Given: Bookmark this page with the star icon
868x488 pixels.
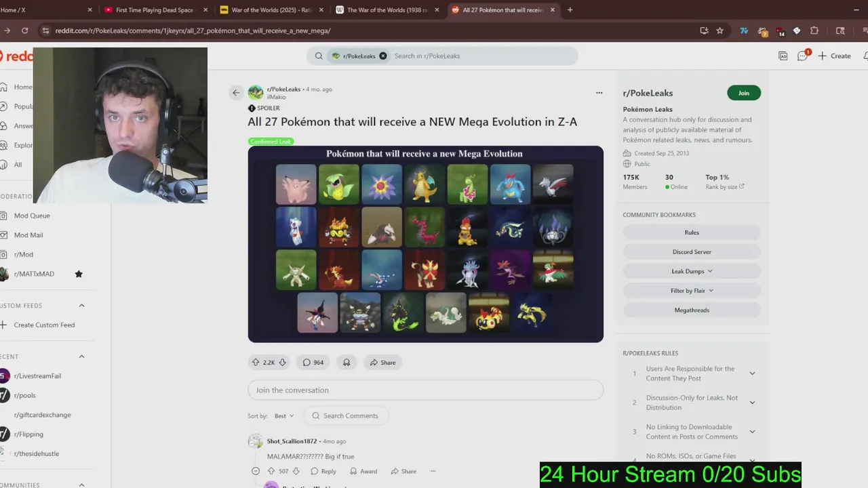Looking at the screenshot, I should pos(719,30).
